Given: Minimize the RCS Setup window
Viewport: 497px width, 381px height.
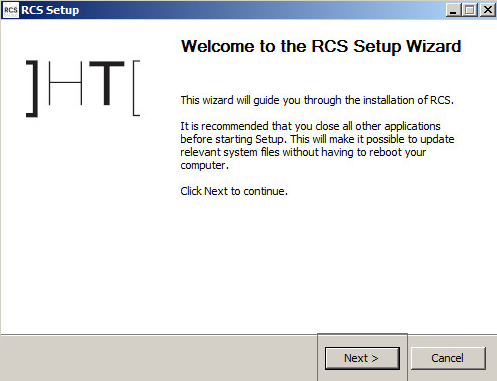Looking at the screenshot, I should [x=453, y=10].
